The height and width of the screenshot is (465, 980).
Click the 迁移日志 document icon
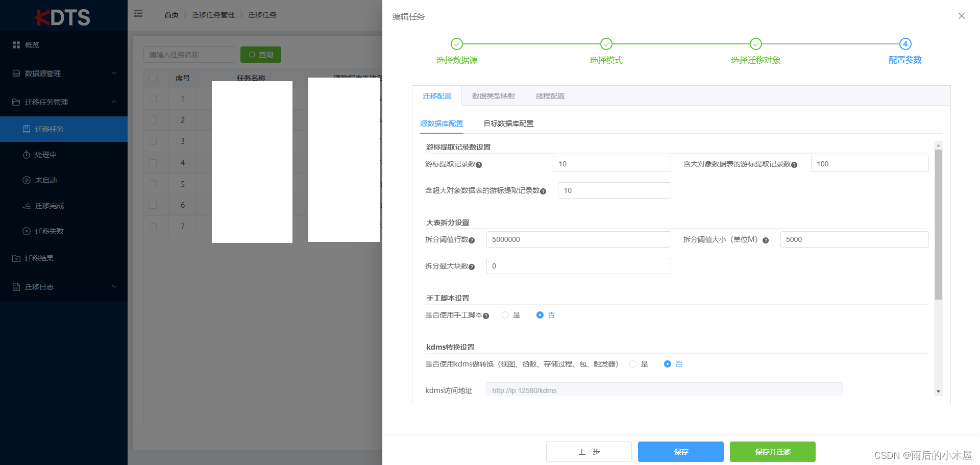(x=16, y=287)
